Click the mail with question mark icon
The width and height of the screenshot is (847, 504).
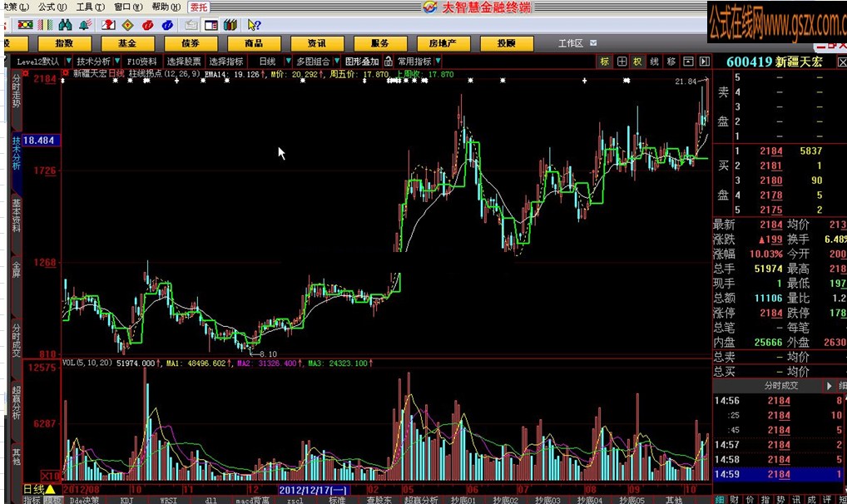[x=108, y=25]
